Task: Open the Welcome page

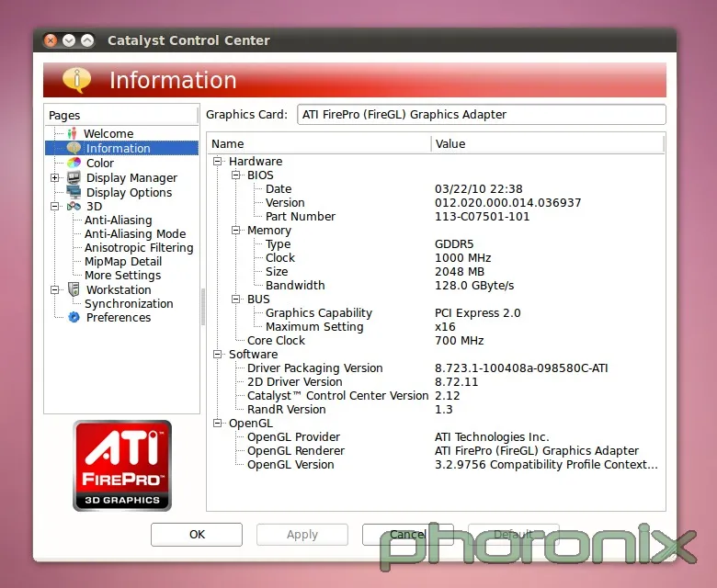Action: click(108, 133)
